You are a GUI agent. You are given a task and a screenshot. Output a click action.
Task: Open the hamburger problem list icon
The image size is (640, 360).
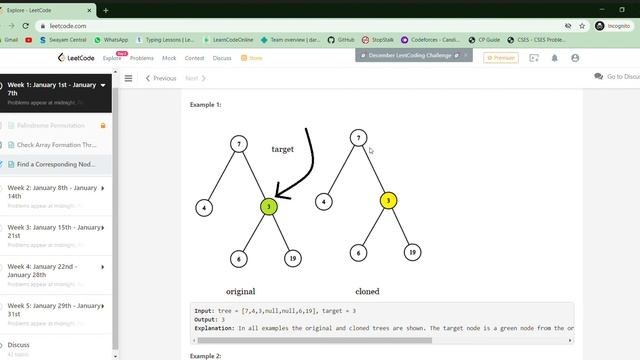point(128,78)
